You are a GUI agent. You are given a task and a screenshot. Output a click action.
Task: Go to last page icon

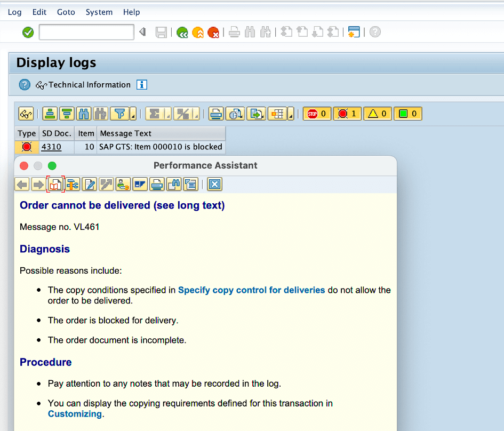pos(333,32)
